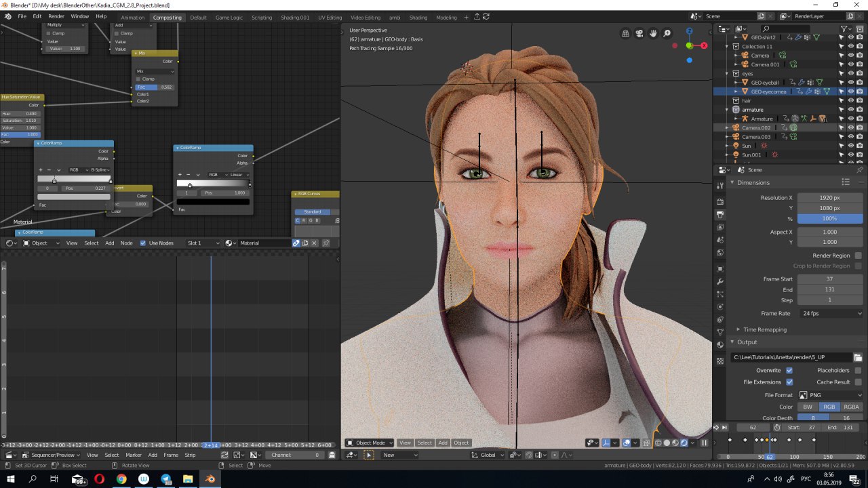Pin the node tree icon in node editor
868x488 pixels.
[325, 243]
